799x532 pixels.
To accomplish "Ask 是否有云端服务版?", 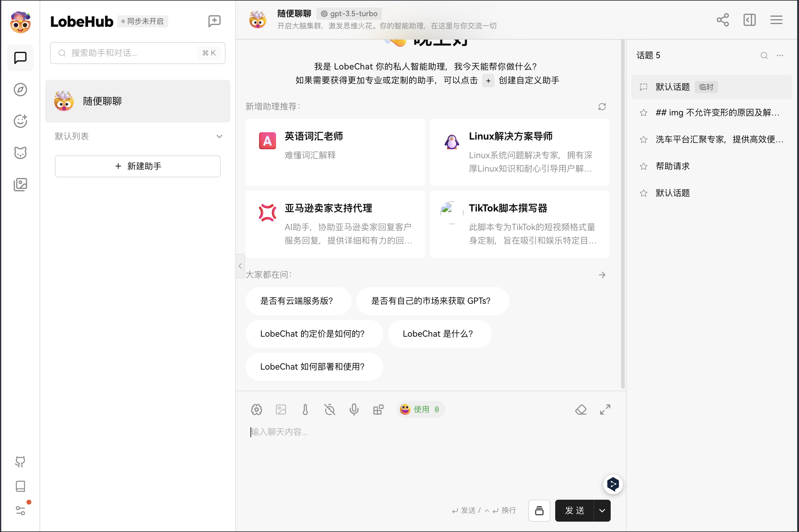I will coord(298,301).
